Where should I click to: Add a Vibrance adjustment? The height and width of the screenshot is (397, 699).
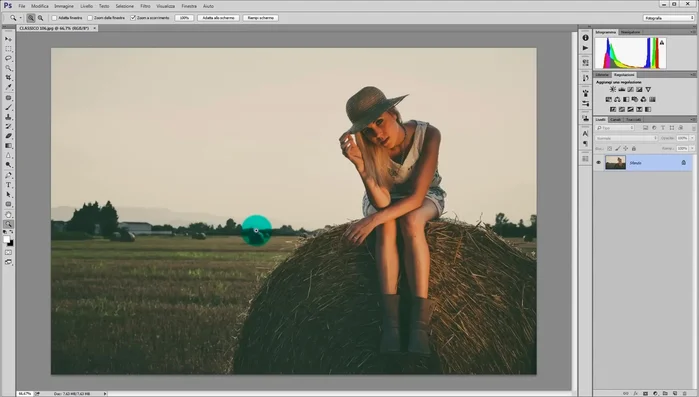[648, 90]
